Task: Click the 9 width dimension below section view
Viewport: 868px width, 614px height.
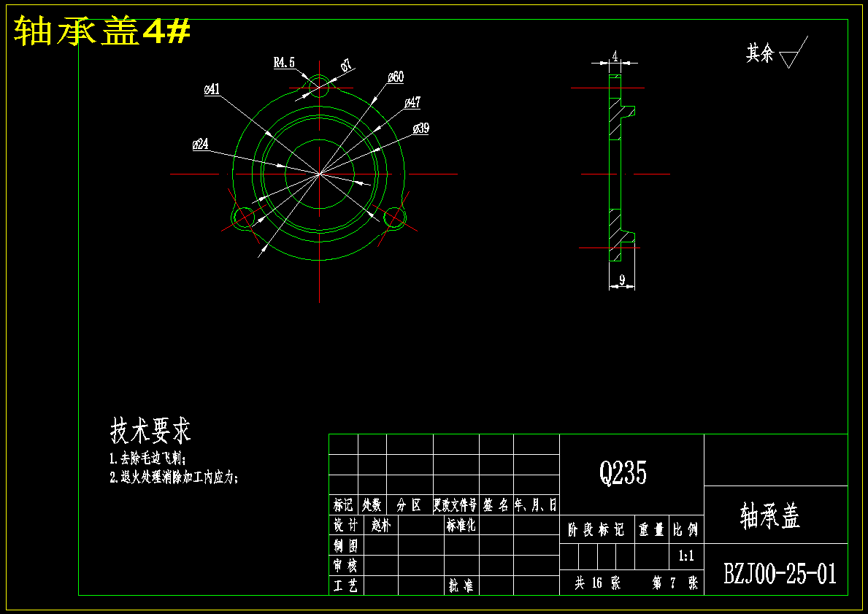Action: coord(622,280)
